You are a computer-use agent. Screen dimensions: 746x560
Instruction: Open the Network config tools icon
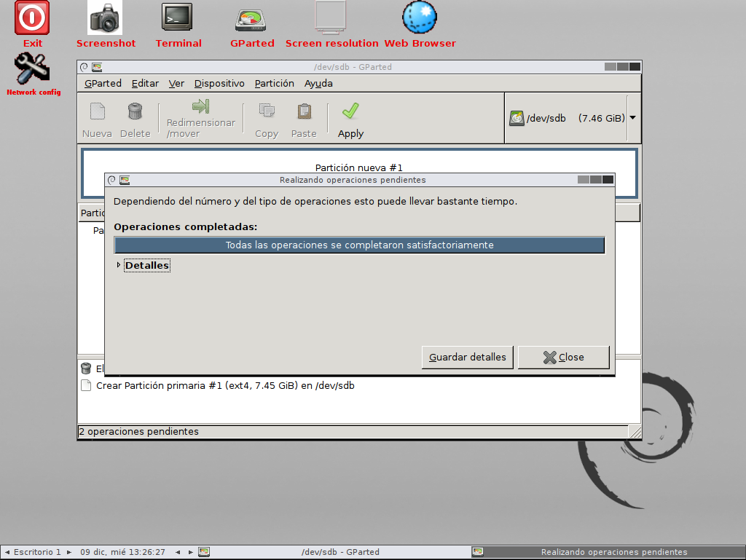click(x=32, y=68)
